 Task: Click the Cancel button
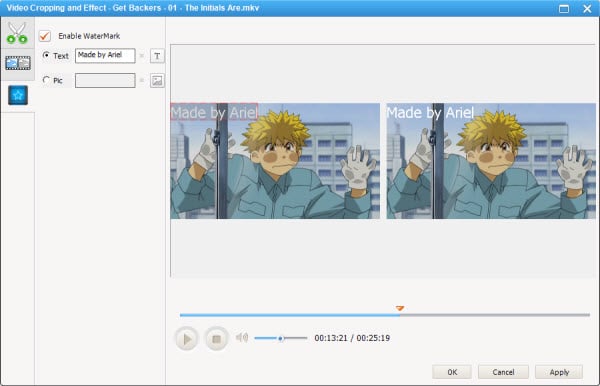pos(503,372)
